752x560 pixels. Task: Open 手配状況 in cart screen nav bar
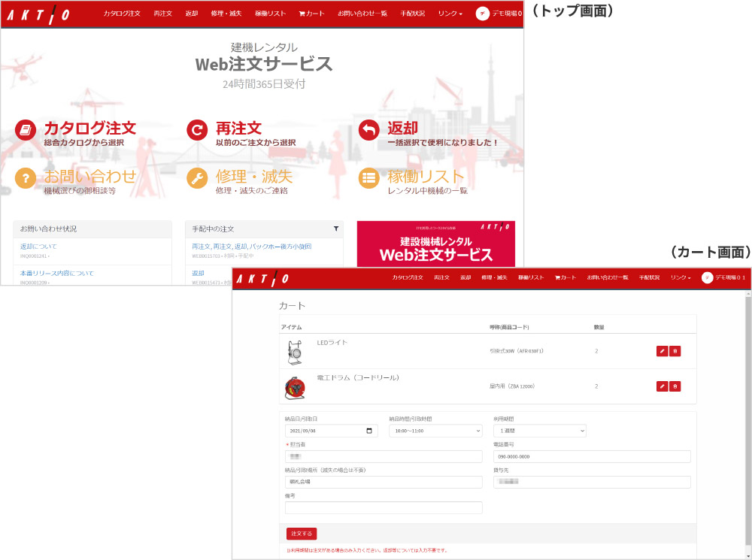click(x=649, y=277)
